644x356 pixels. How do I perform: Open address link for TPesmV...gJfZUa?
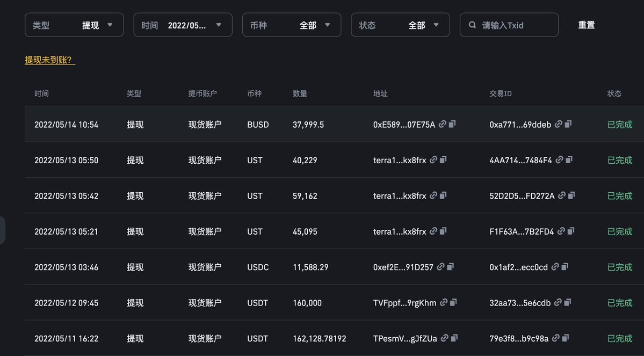[x=444, y=338]
